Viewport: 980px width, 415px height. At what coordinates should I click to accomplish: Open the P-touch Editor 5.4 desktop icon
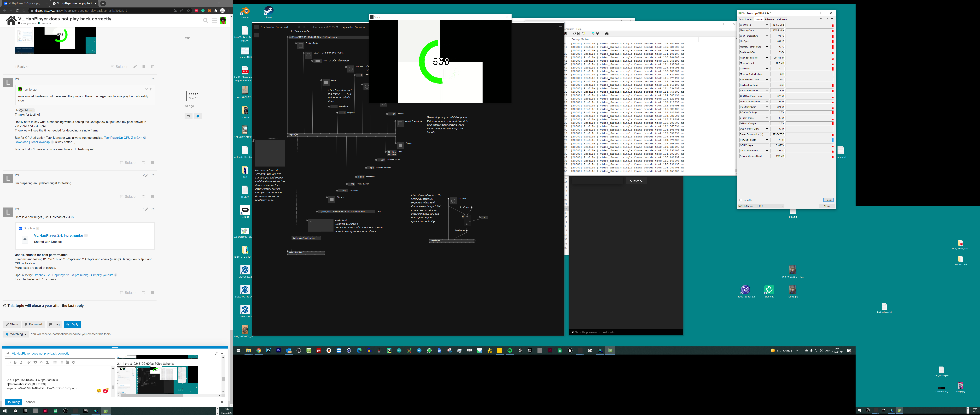745,291
